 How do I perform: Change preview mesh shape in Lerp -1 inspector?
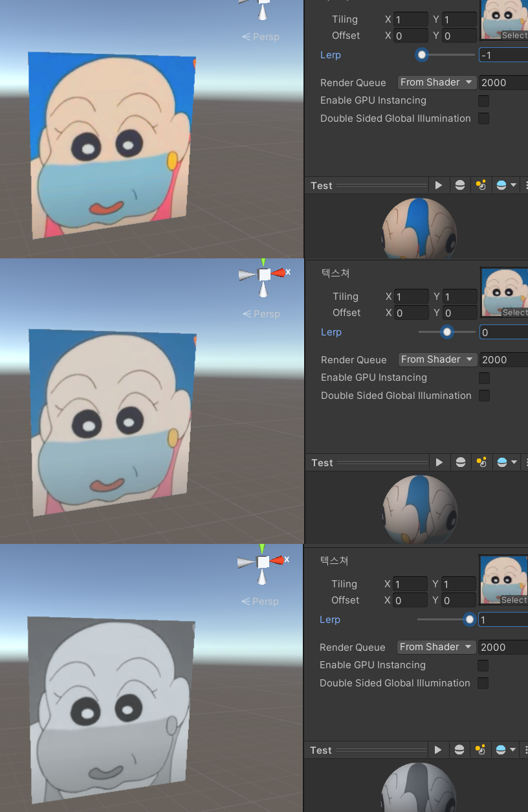point(460,185)
